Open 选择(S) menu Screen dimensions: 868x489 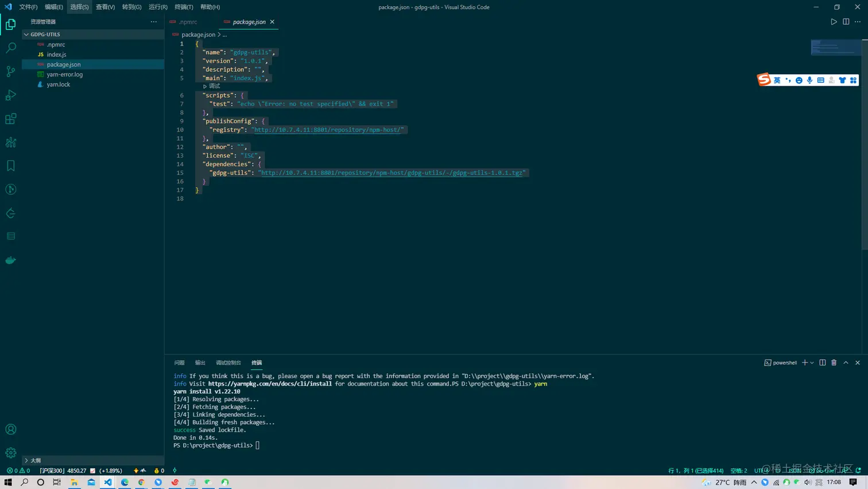pyautogui.click(x=79, y=7)
